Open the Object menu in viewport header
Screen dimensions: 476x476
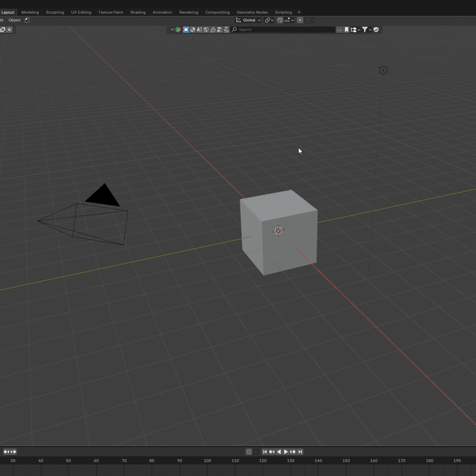pyautogui.click(x=15, y=20)
